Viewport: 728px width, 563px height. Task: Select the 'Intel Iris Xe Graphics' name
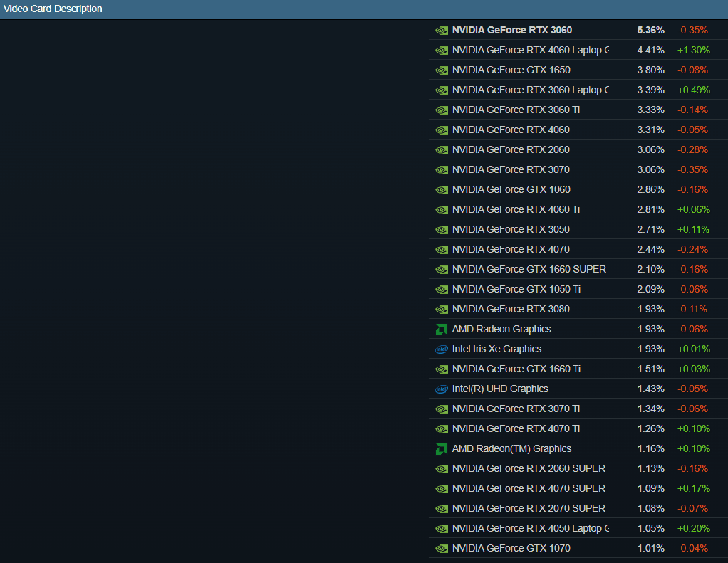[496, 349]
